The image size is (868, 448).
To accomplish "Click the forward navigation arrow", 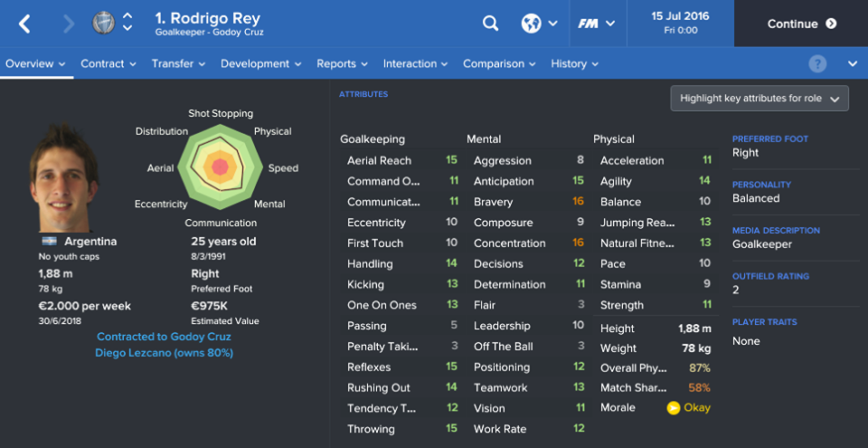I will 69,24.
